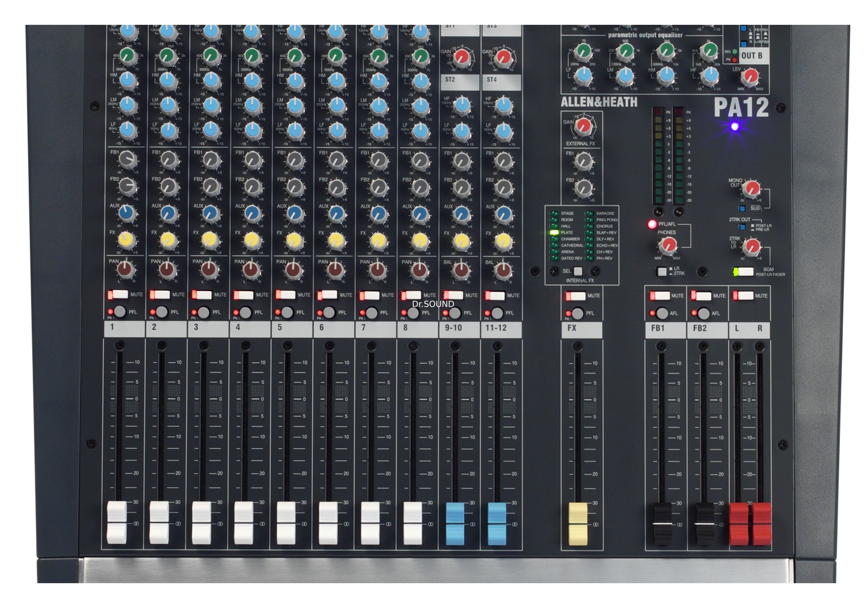This screenshot has width=868, height=608.
Task: Grab the blue 9-10 stereo fader
Action: 455,524
